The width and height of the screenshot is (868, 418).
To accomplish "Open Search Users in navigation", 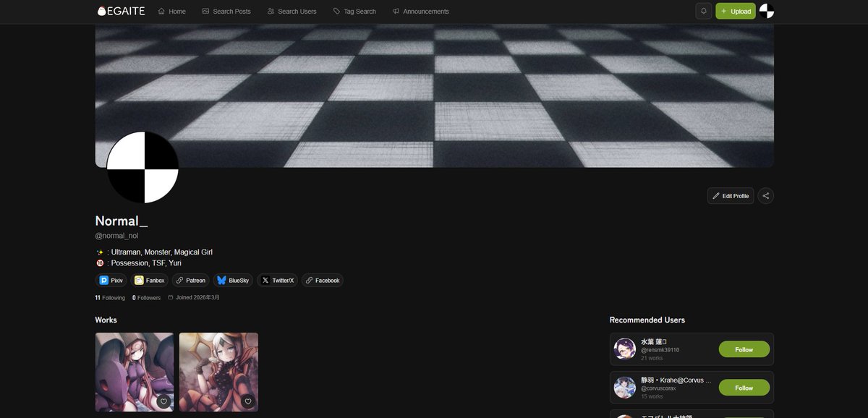I will (x=292, y=12).
